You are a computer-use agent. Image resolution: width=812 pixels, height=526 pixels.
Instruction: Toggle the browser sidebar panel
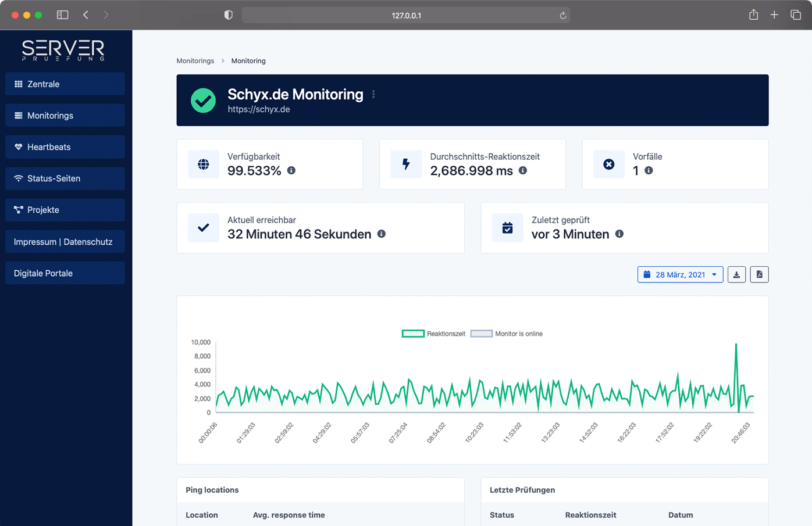click(62, 15)
